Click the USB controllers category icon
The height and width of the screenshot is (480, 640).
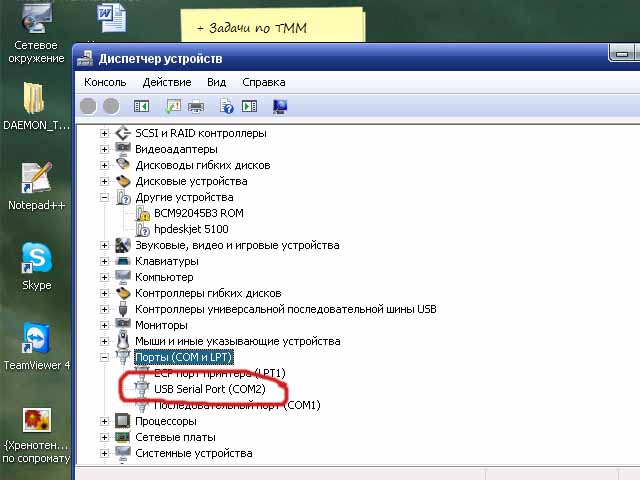pos(123,309)
